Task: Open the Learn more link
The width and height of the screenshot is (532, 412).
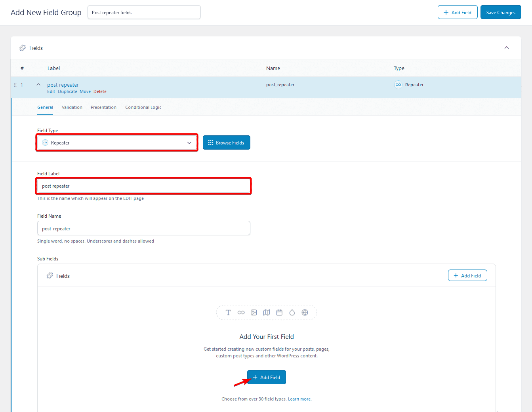Action: click(299, 399)
